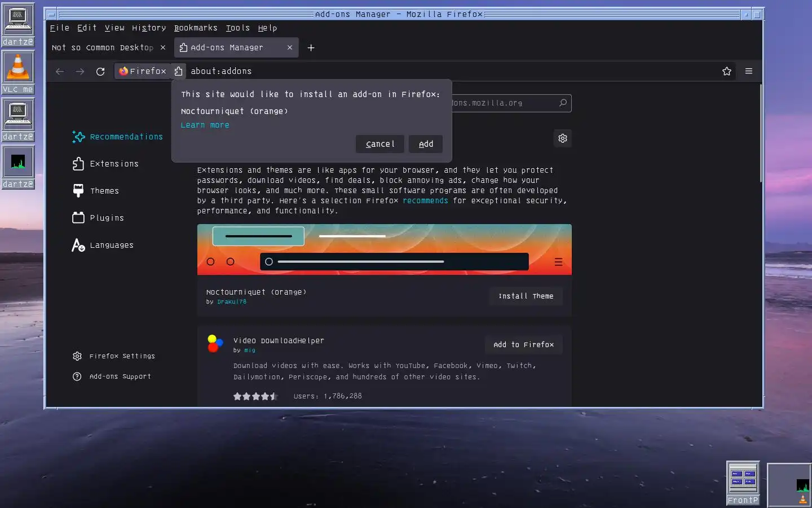Screen dimensions: 812x508
Task: Click the Noctourniquet orange theme preview
Action: coord(385,249)
